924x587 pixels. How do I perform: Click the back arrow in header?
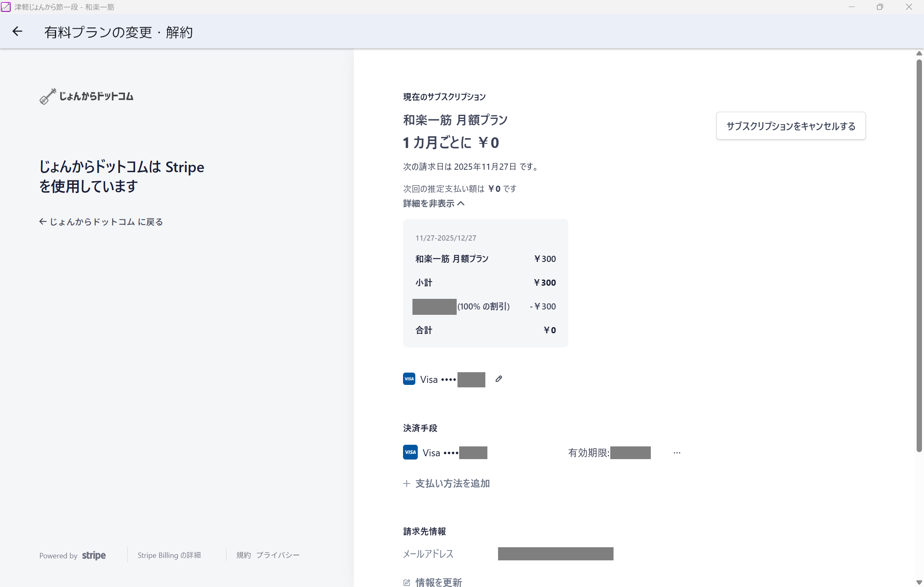[17, 32]
